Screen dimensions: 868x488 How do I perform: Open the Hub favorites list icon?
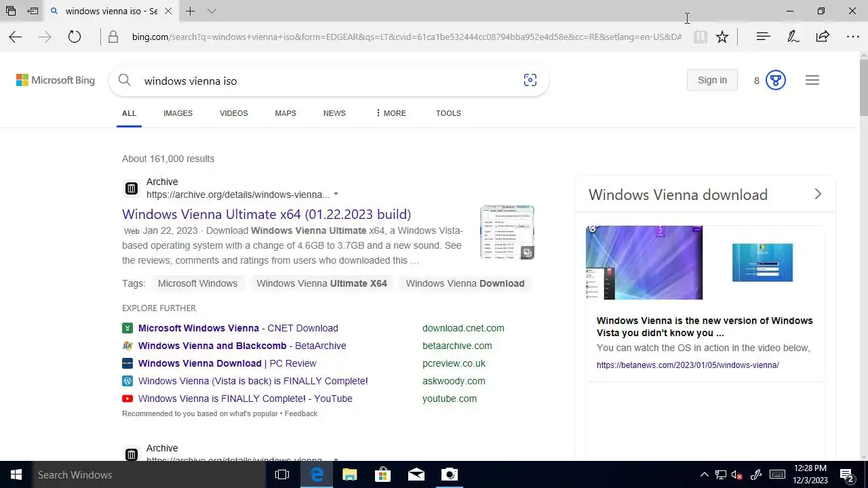(x=763, y=37)
